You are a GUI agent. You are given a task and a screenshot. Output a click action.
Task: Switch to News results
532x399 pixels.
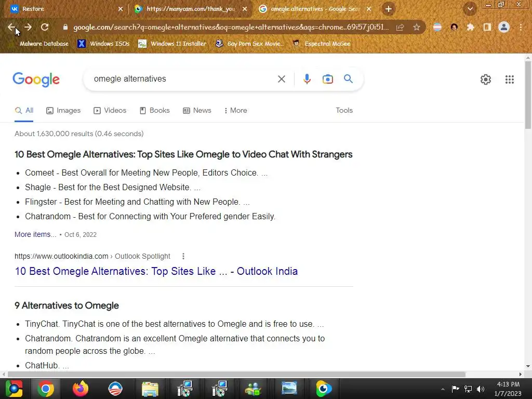tap(197, 111)
